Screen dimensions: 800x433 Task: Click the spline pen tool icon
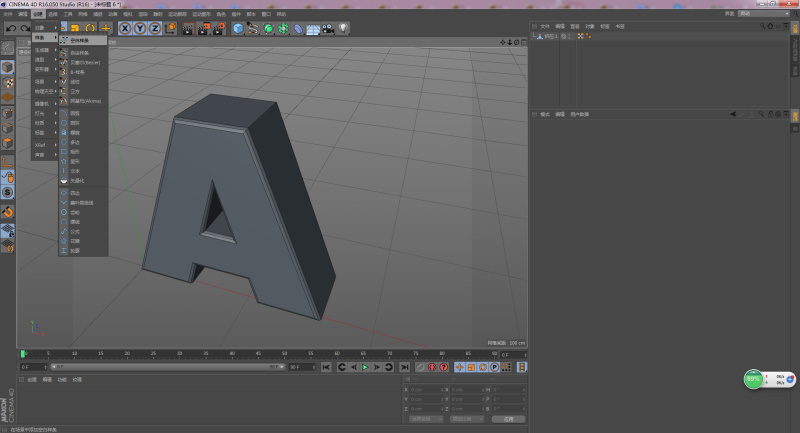[x=253, y=29]
